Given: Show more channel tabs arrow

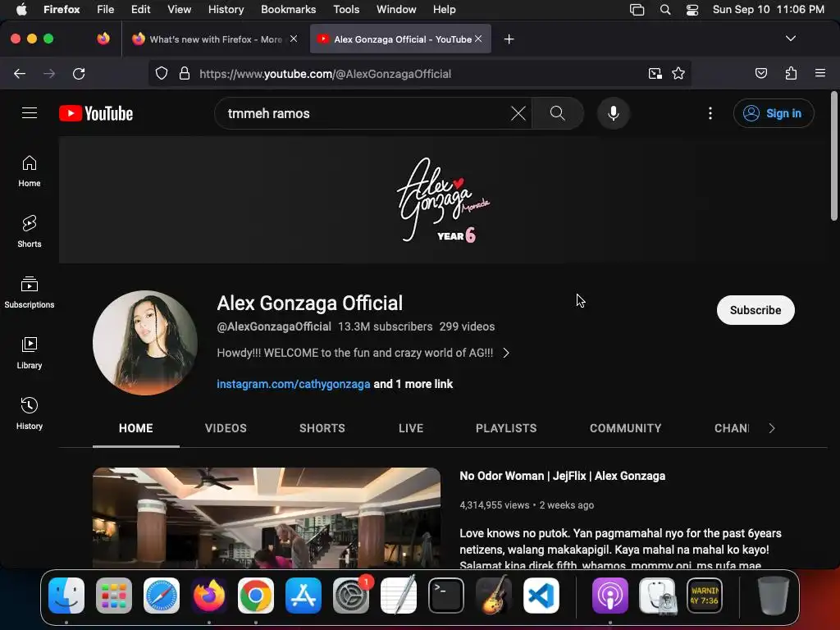Looking at the screenshot, I should tap(771, 428).
